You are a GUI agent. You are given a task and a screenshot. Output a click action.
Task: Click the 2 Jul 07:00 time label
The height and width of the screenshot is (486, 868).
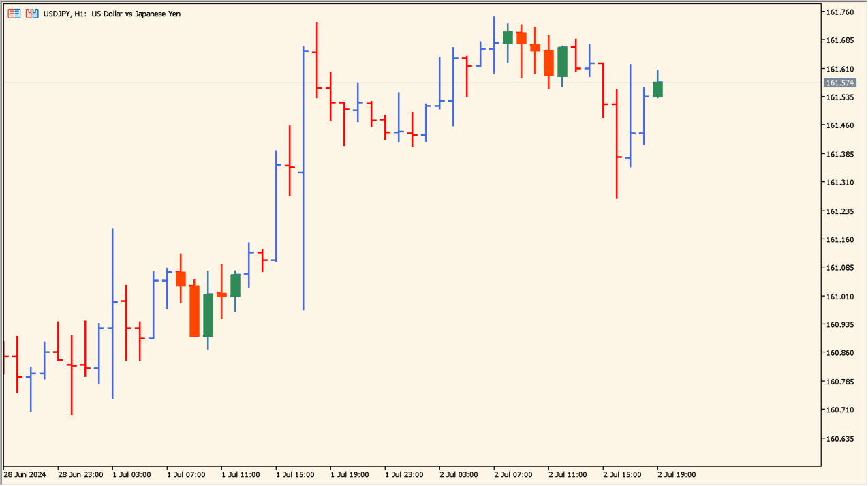[513, 475]
